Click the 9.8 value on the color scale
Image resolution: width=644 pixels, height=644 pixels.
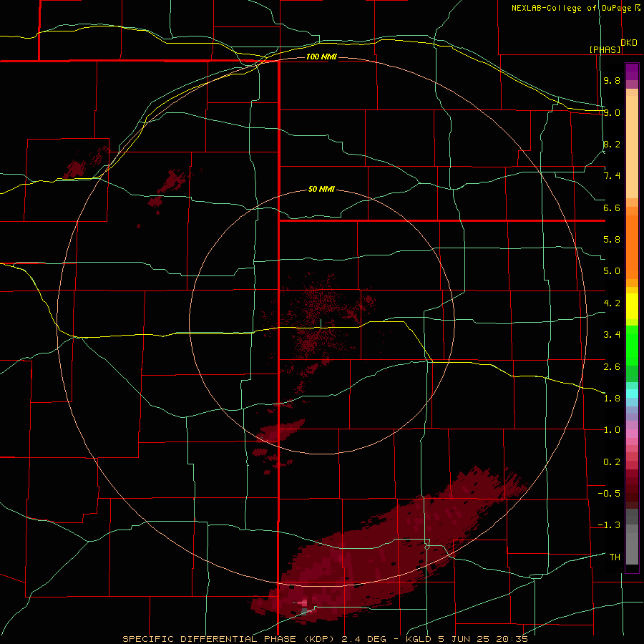pos(612,80)
